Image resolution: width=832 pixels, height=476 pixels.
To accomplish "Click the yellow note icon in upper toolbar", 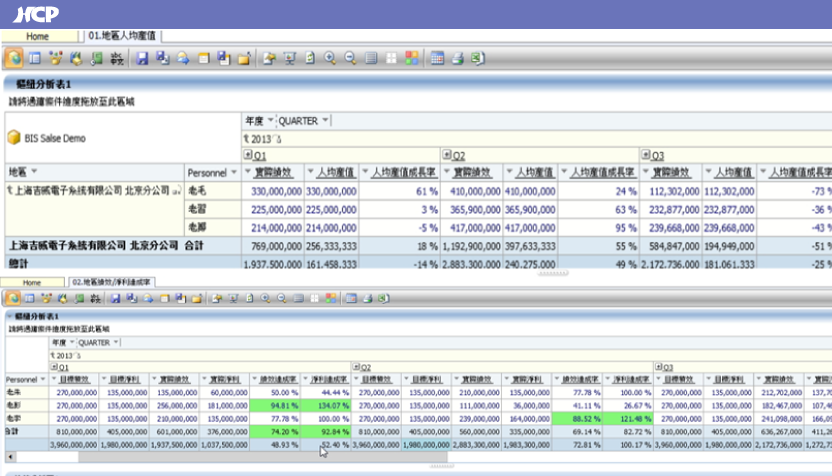I will pos(204,58).
